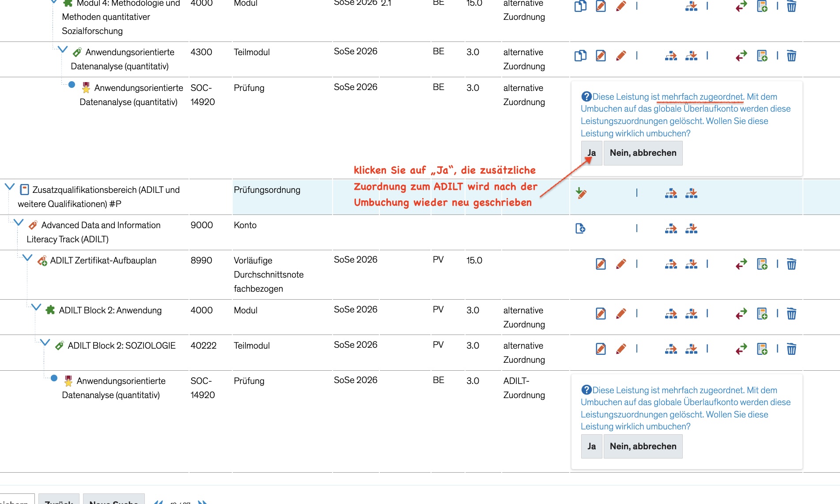Screen dimensions: 840x504
Task: Collapse the Zusatzqualifikationsbereich (ADILT und weitere Qualifikationen) node
Action: tap(10, 187)
